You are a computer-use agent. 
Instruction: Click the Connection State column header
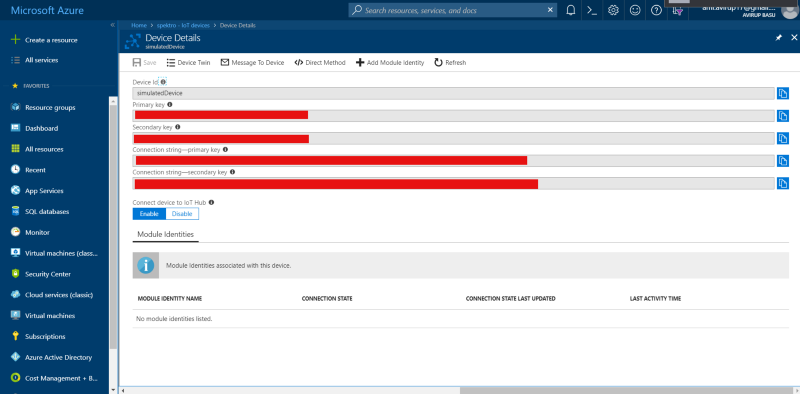tap(327, 299)
